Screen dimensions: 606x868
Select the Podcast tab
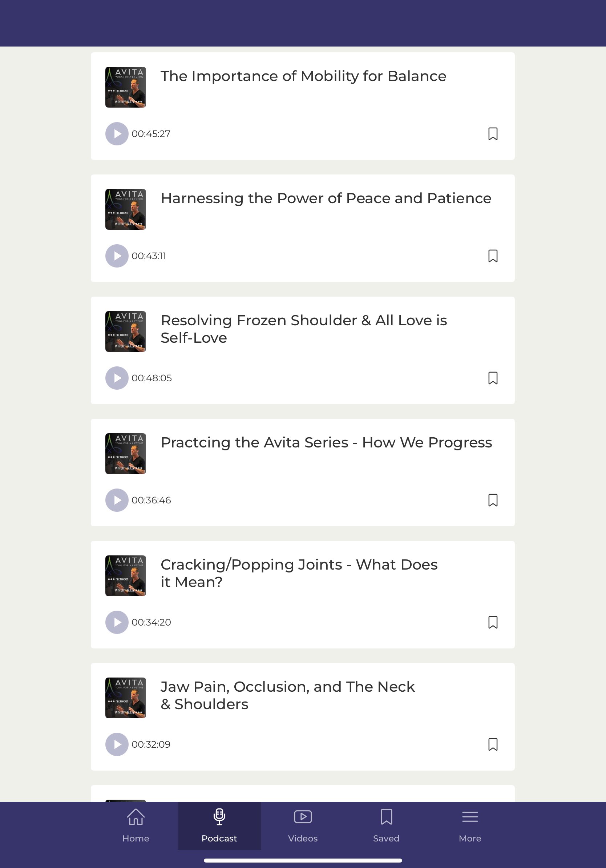(x=219, y=826)
